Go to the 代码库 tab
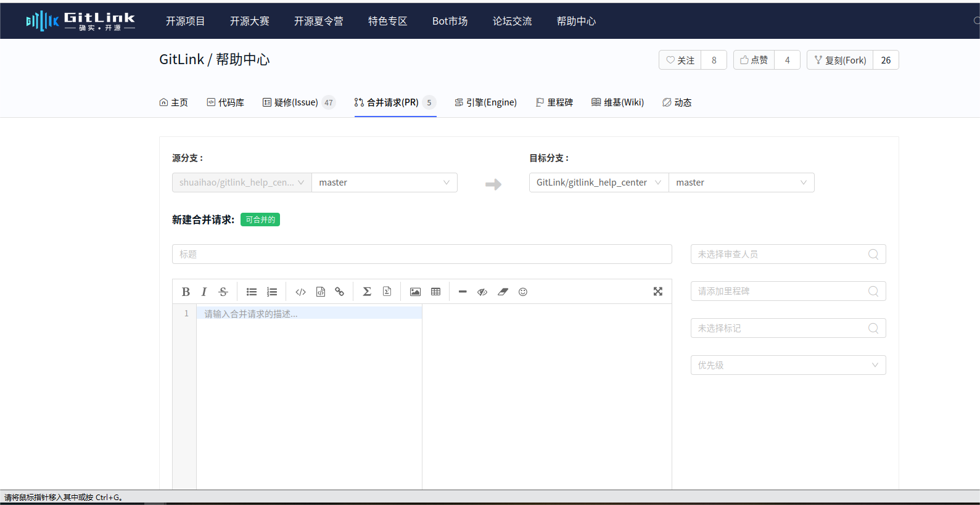 [225, 102]
